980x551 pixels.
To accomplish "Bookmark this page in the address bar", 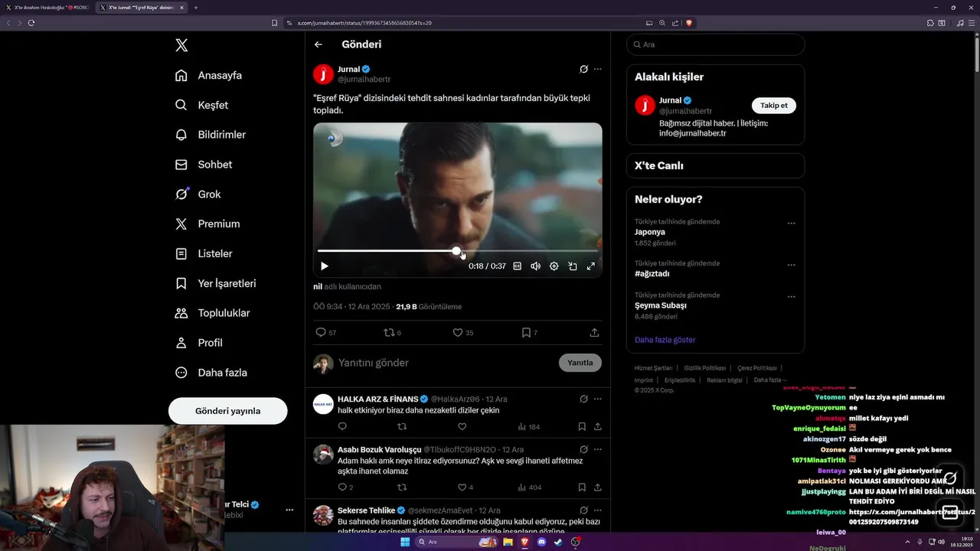I will click(275, 23).
